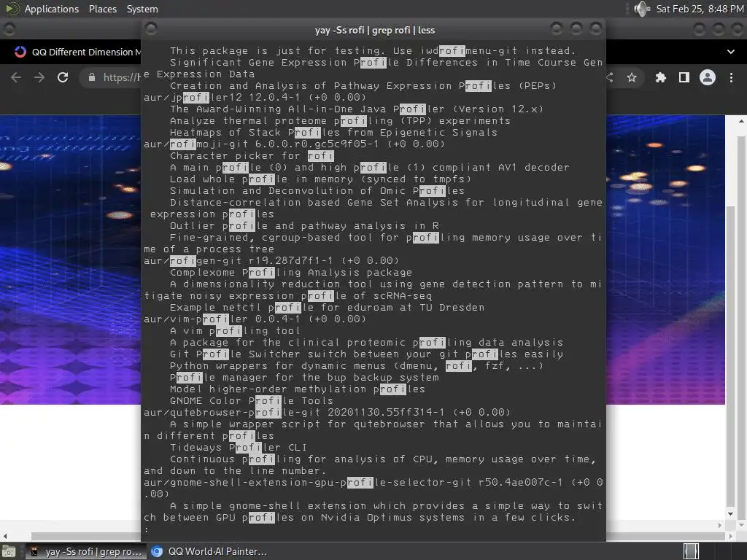Click 'Complexome Profiling Analysis package' line

tap(291, 273)
